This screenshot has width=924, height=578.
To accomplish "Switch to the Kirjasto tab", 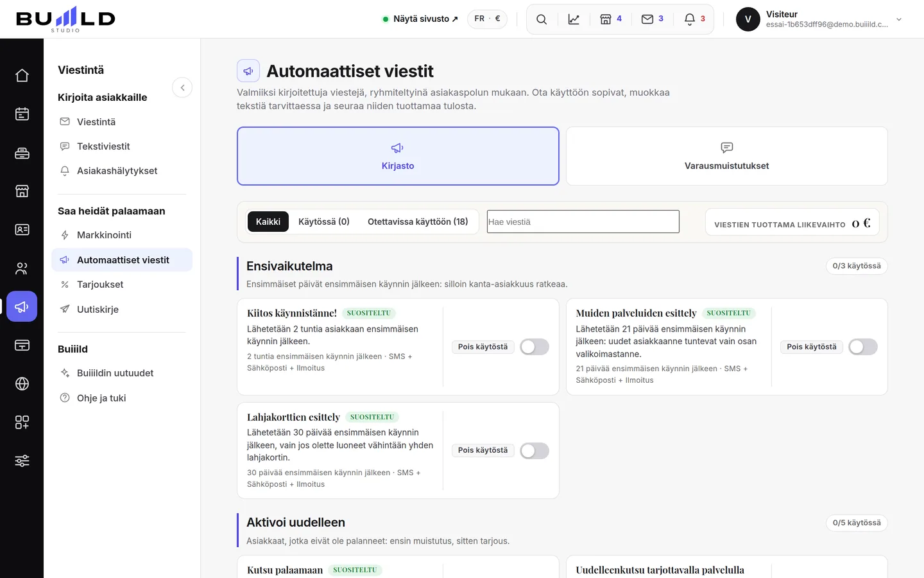I will pos(398,156).
